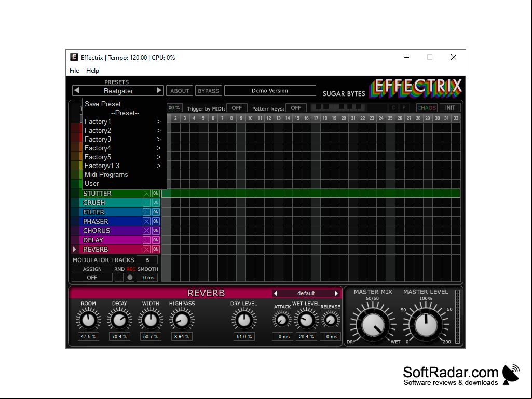Expand the Factory1 preset submenu
This screenshot has width=532, height=399.
coord(124,121)
